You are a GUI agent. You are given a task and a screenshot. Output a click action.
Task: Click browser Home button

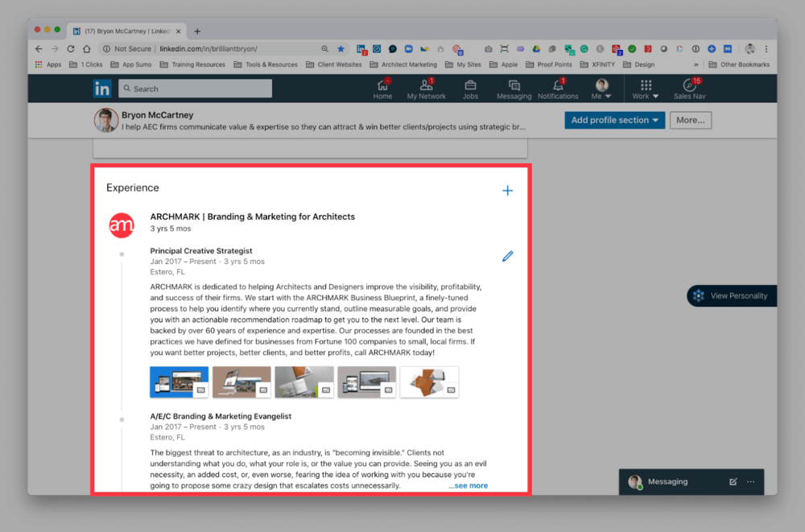point(87,49)
